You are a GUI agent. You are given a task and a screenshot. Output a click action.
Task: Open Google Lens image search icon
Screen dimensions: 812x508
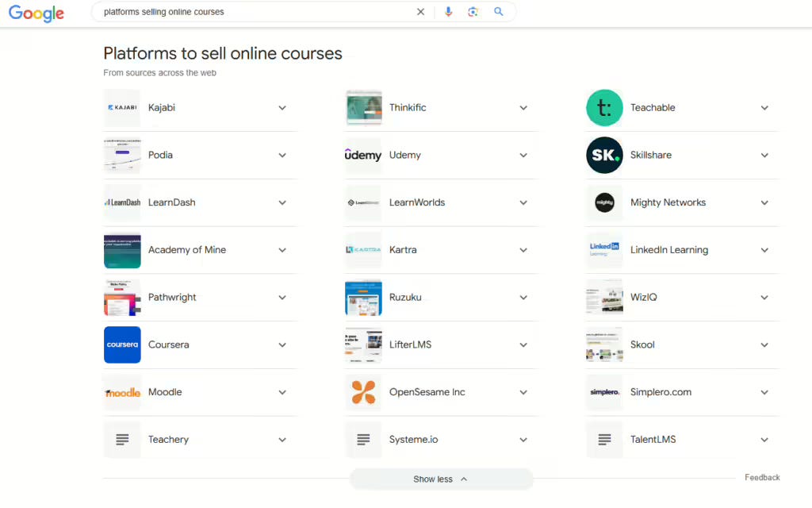tap(473, 12)
